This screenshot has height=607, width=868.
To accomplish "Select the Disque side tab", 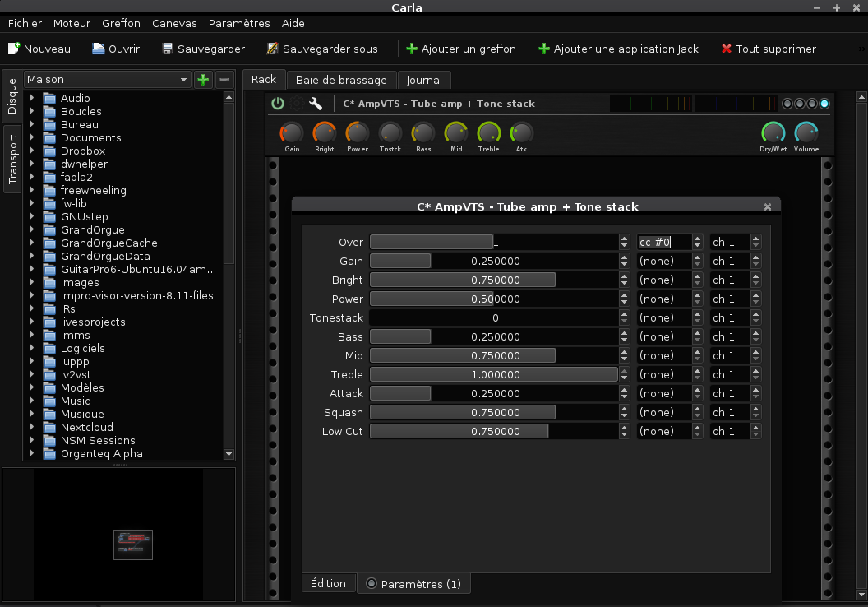I will tap(12, 95).
